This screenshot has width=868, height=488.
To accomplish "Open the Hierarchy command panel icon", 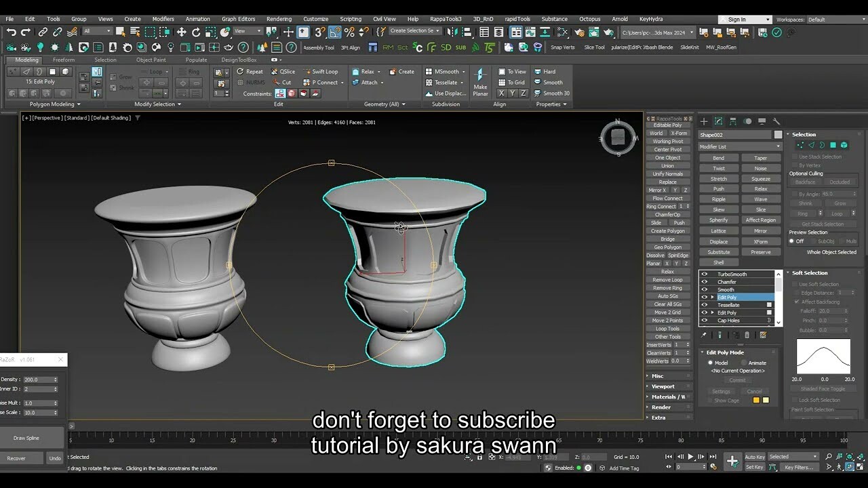I will coord(732,121).
